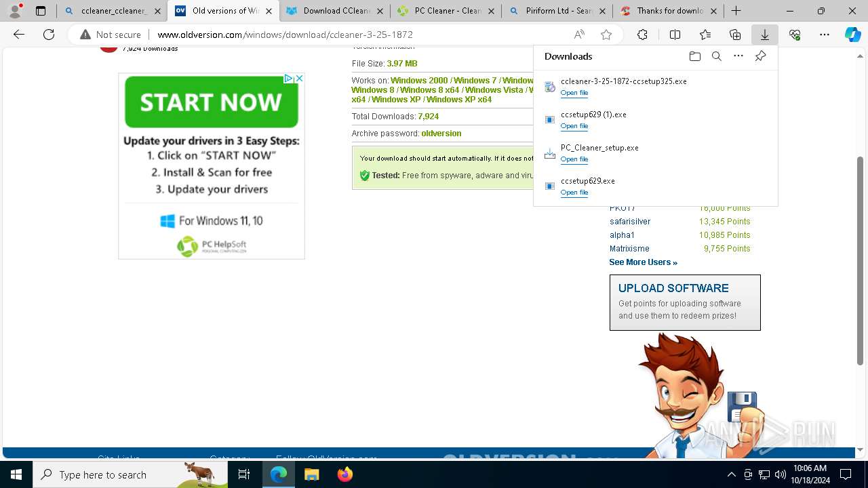The image size is (868, 488).
Task: Open the Extensions puzzle icon
Action: 642,35
